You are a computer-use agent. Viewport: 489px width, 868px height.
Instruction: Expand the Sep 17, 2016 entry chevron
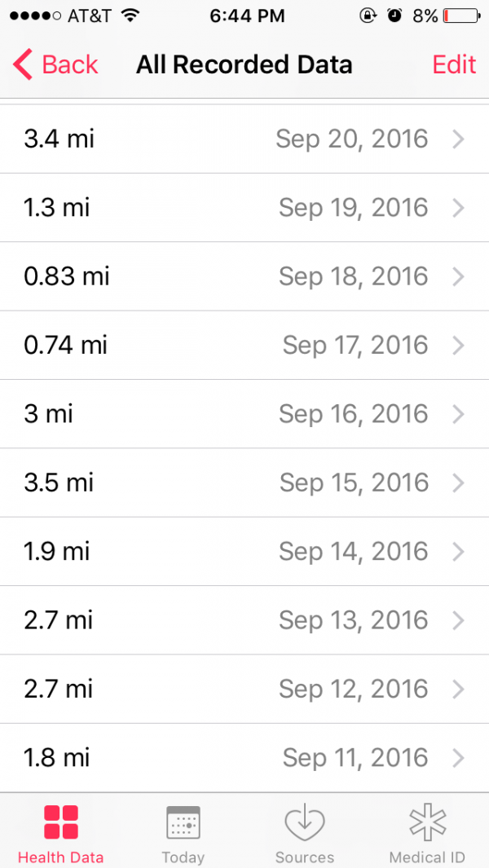(458, 346)
